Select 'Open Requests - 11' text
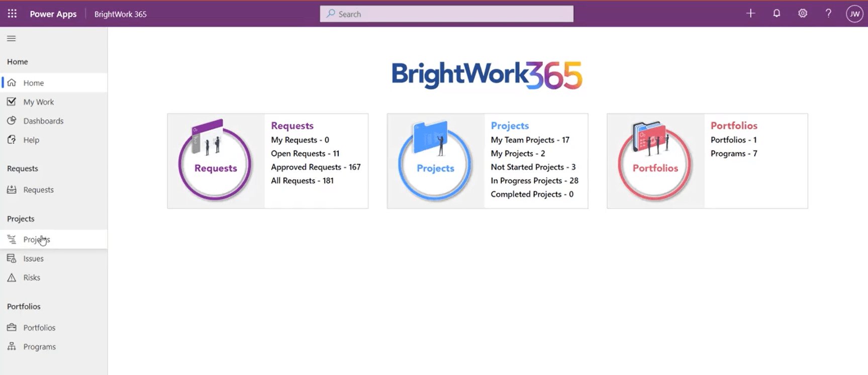 [x=305, y=153]
